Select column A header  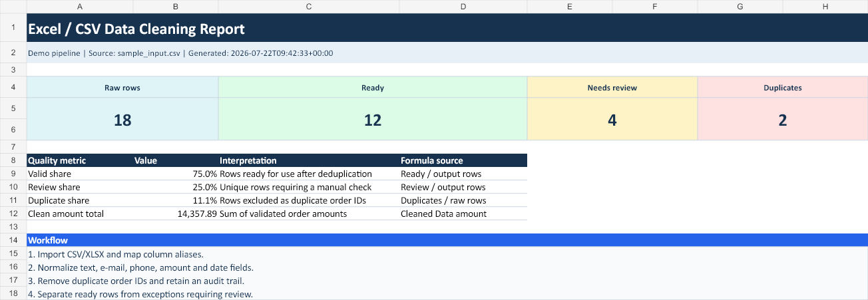pyautogui.click(x=80, y=6)
